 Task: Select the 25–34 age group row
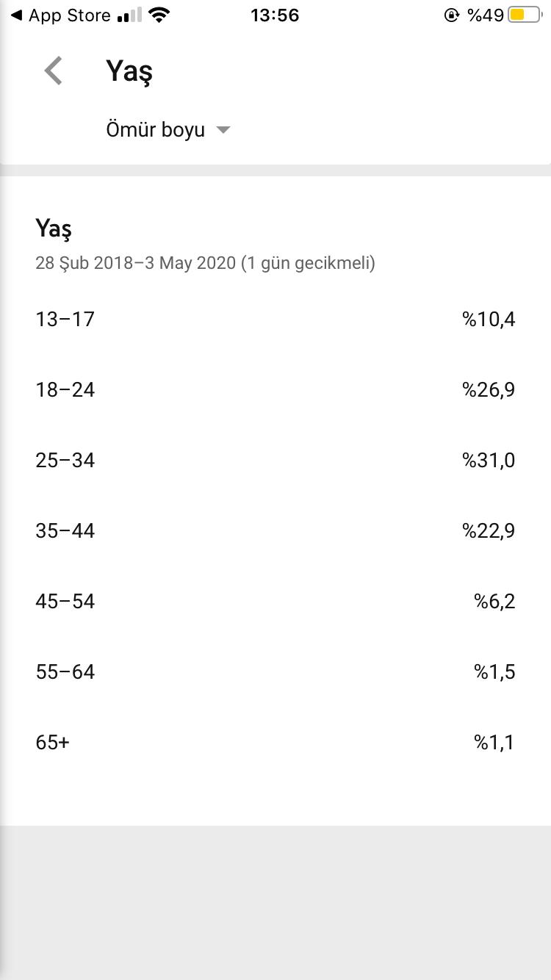(275, 460)
